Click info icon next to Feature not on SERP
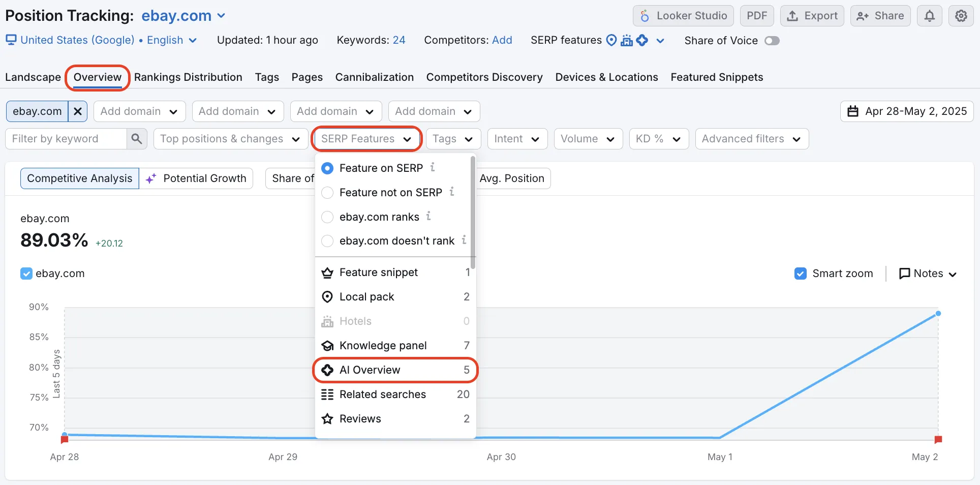 click(x=452, y=192)
